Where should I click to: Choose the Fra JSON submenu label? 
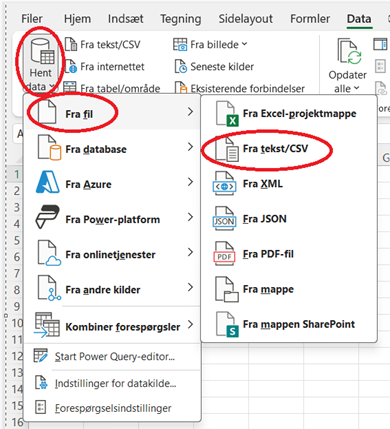(x=265, y=219)
